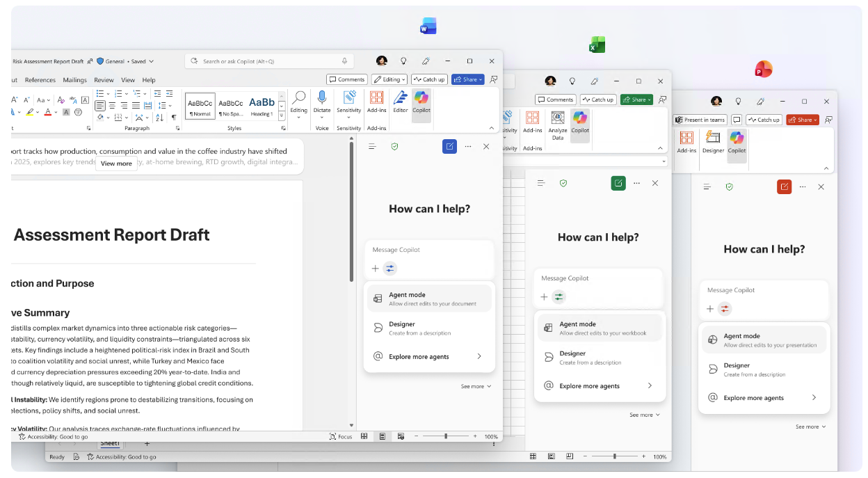Expand See more in Word Copilot pane
The height and width of the screenshot is (478, 868).
click(476, 386)
